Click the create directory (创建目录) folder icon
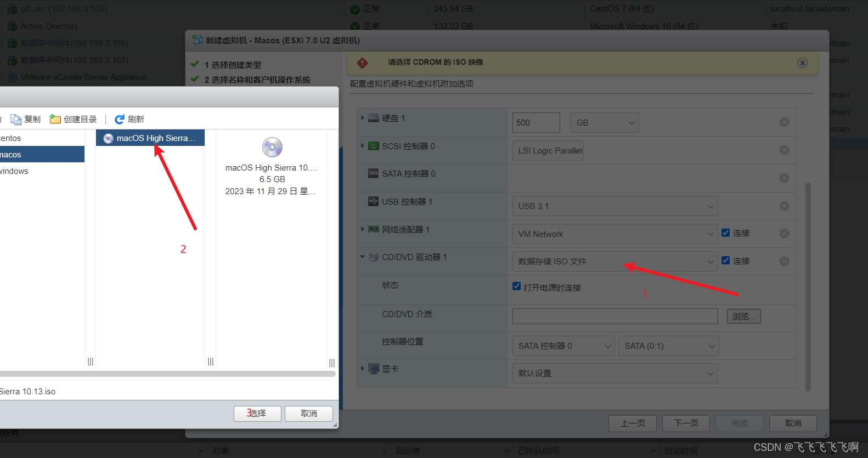868x458 pixels. [55, 119]
